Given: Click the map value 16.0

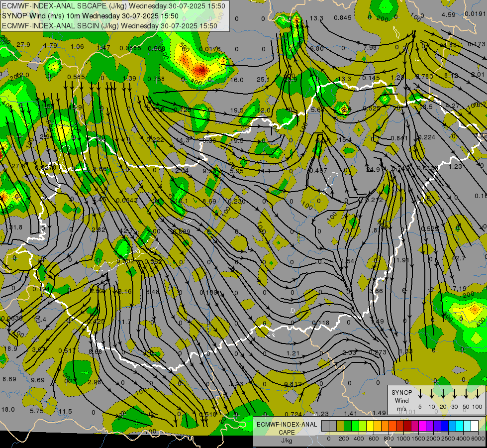Looking at the screenshot, I should (x=237, y=80).
